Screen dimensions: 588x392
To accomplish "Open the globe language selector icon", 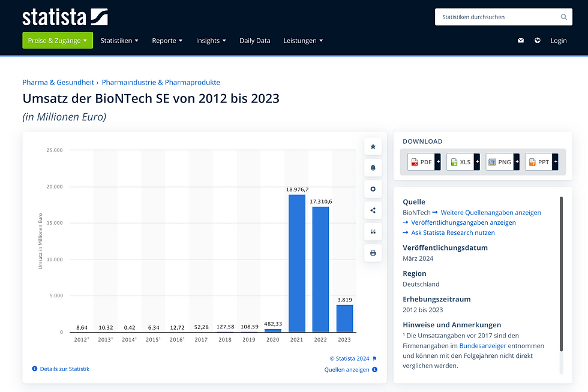I will pyautogui.click(x=538, y=41).
